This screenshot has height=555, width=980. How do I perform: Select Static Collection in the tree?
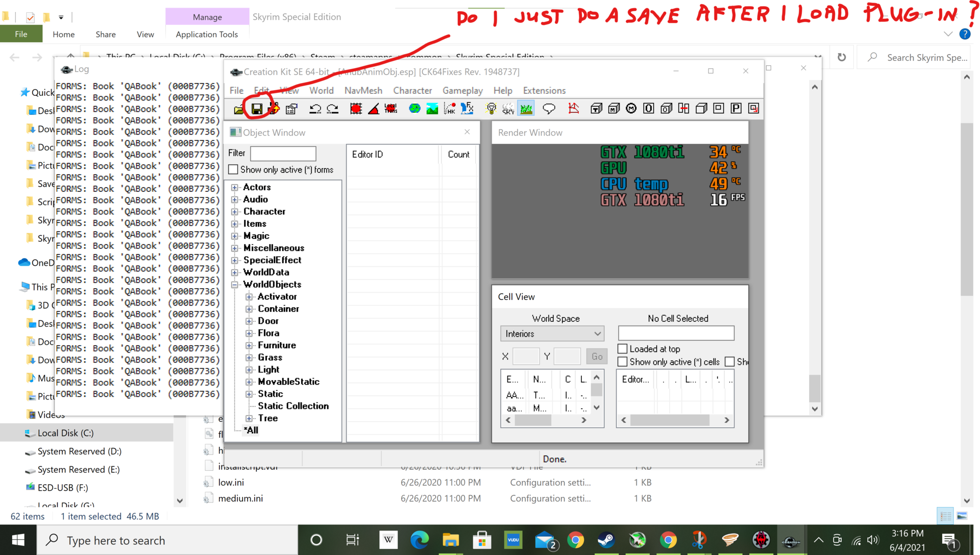293,406
